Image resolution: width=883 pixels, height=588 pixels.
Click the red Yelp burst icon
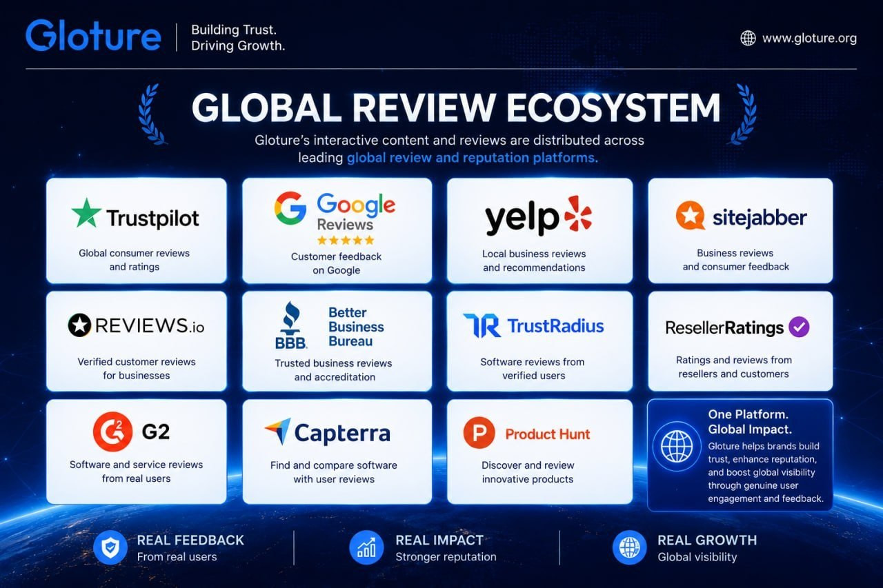[x=578, y=214]
